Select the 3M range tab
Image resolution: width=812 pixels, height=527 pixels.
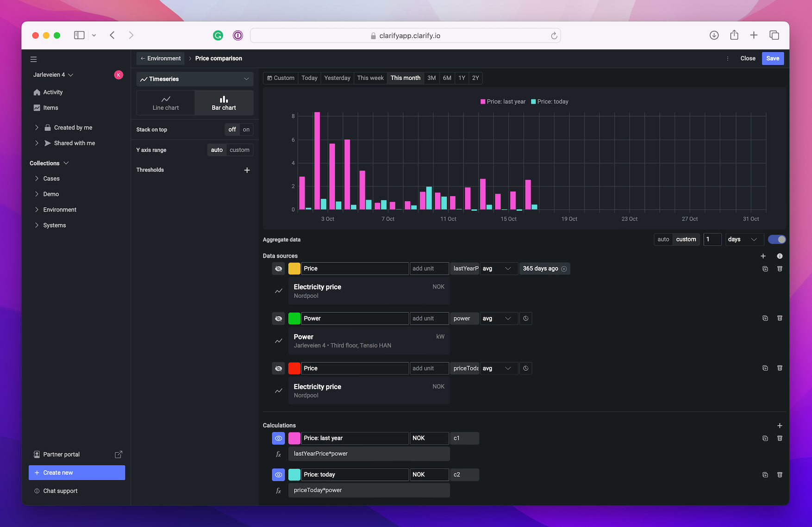pyautogui.click(x=431, y=78)
